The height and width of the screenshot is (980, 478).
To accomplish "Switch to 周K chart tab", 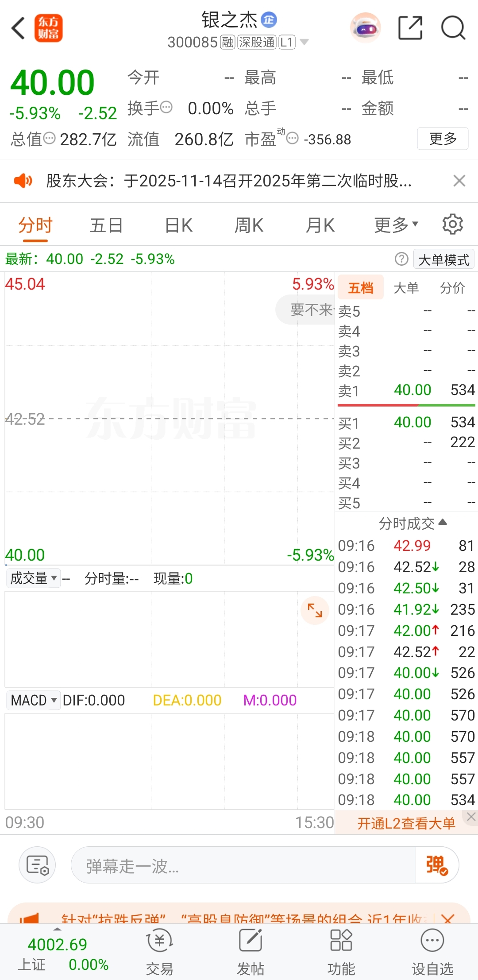I will coord(249,225).
